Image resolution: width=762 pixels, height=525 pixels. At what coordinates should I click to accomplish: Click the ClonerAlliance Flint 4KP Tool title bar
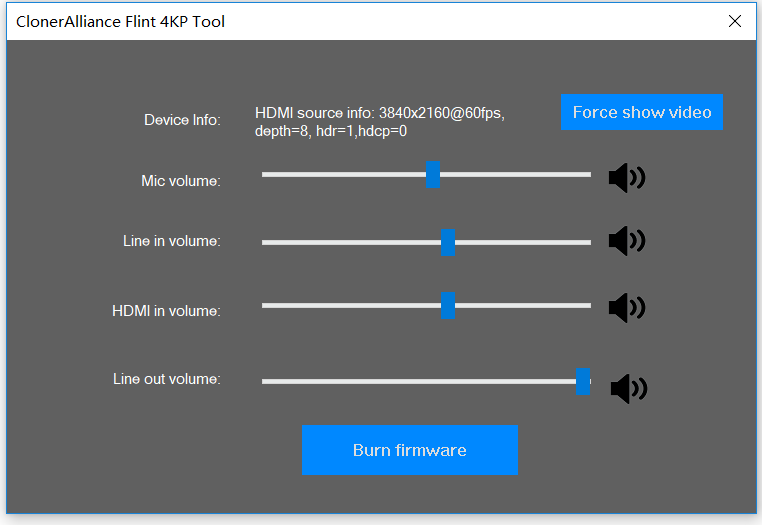tap(381, 21)
